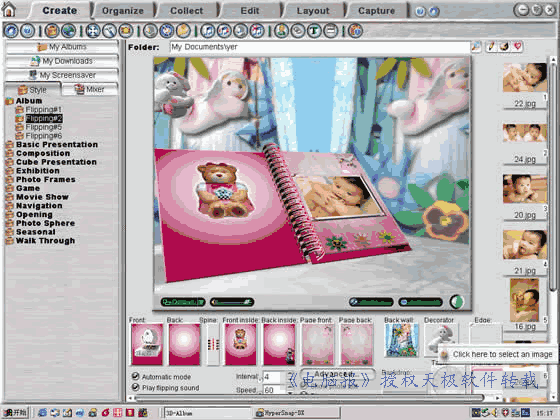Viewport: 560px width, 420px height.
Task: Click the Home house icon
Action: [x=9, y=9]
